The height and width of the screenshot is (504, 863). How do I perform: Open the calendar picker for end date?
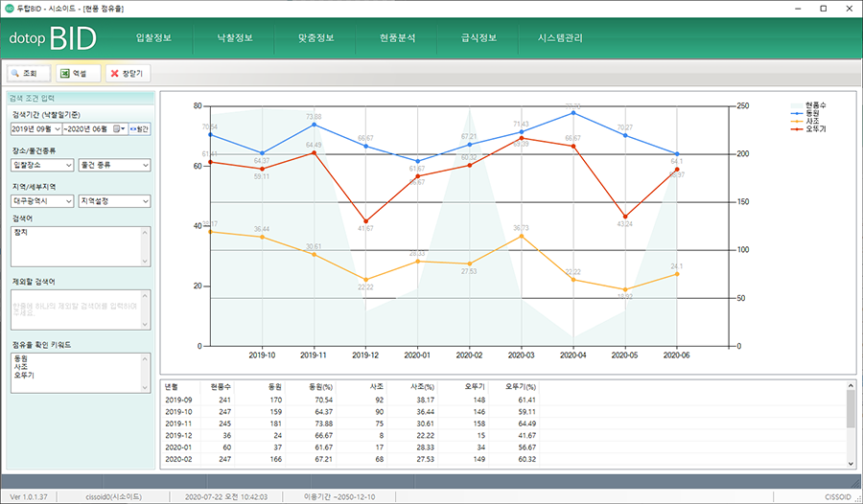[x=117, y=128]
